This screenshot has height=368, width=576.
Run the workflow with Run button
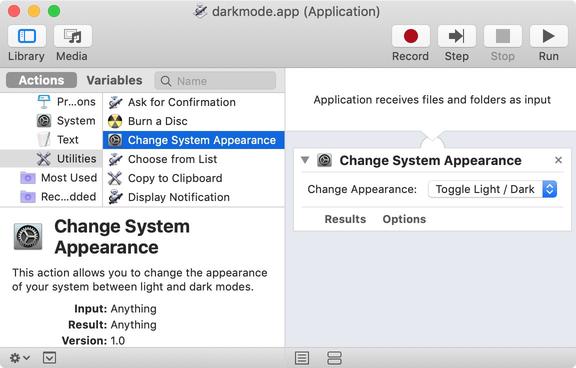tap(548, 36)
